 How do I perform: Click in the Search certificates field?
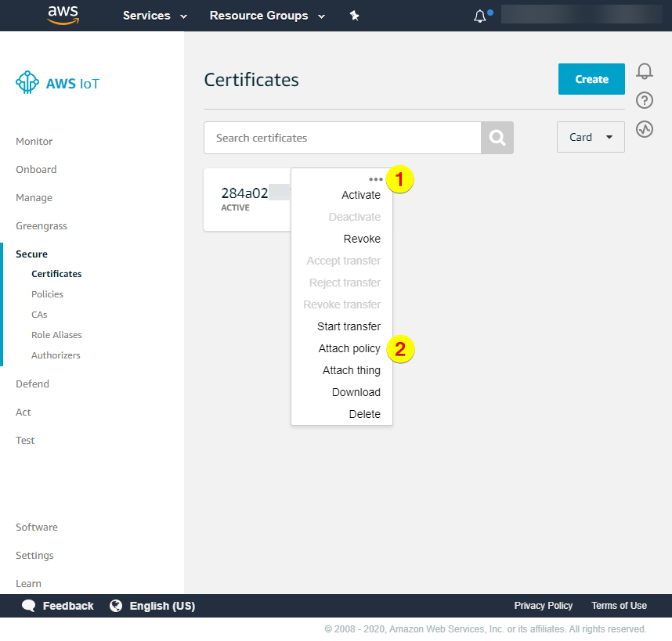tap(341, 138)
